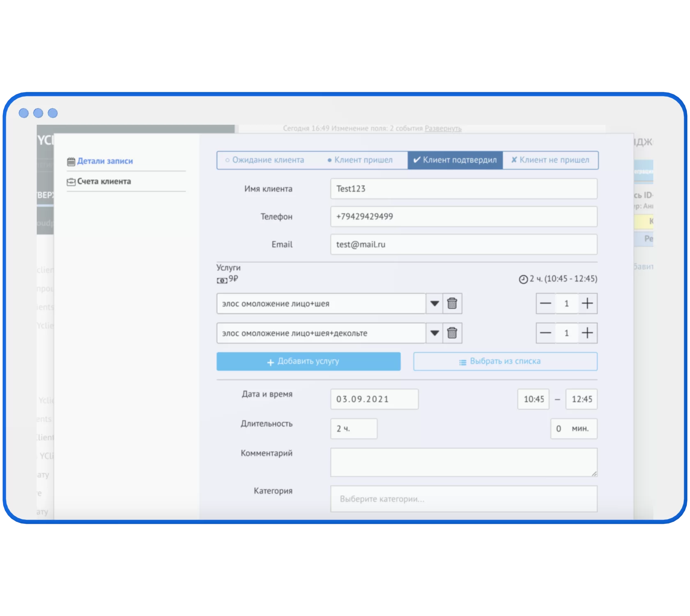Click the wallet icon beside Счета клиента
The width and height of the screenshot is (690, 616).
71,182
